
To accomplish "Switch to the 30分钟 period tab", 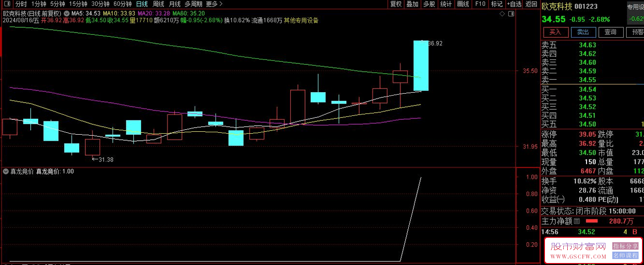I will click(101, 4).
